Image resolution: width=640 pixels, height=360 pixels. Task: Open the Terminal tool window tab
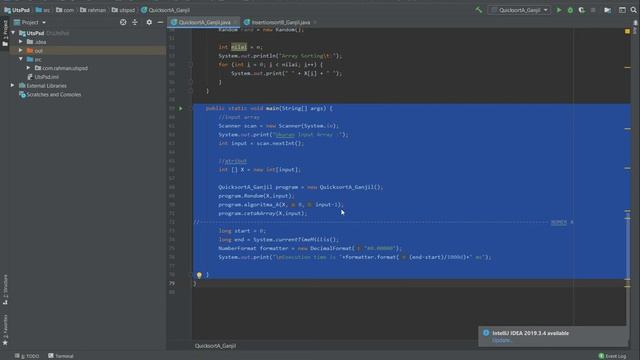(x=61, y=356)
